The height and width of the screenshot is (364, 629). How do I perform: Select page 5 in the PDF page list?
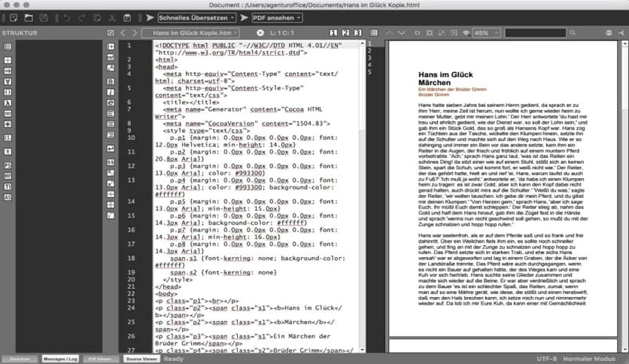tap(369, 72)
